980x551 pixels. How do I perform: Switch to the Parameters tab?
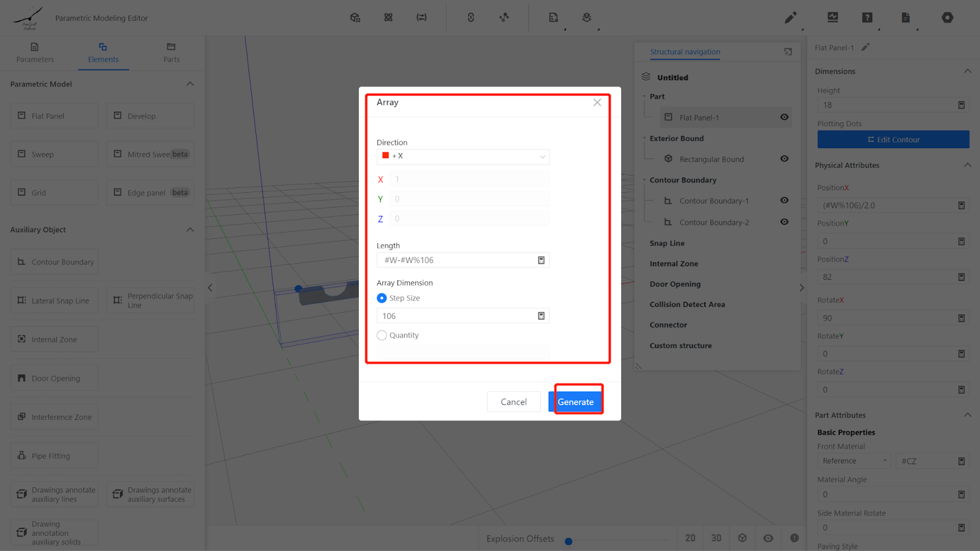point(35,53)
